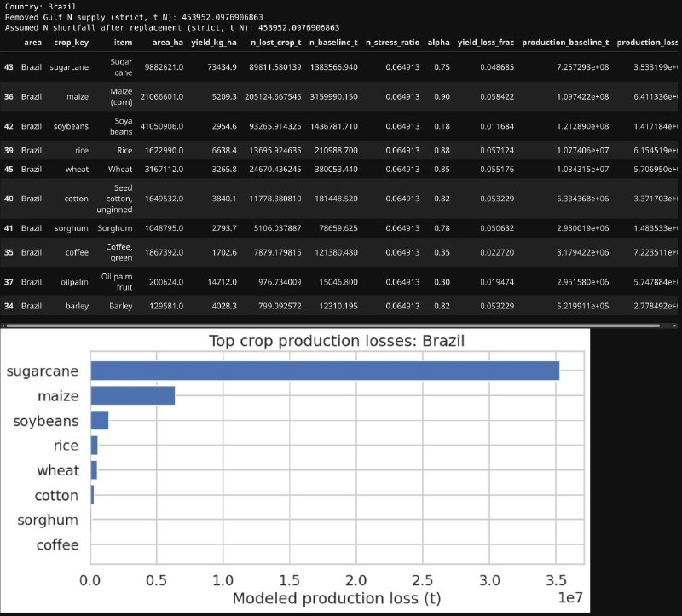Image resolution: width=682 pixels, height=616 pixels.
Task: Click the 'yield_loss_frac' column header
Action: click(x=486, y=42)
